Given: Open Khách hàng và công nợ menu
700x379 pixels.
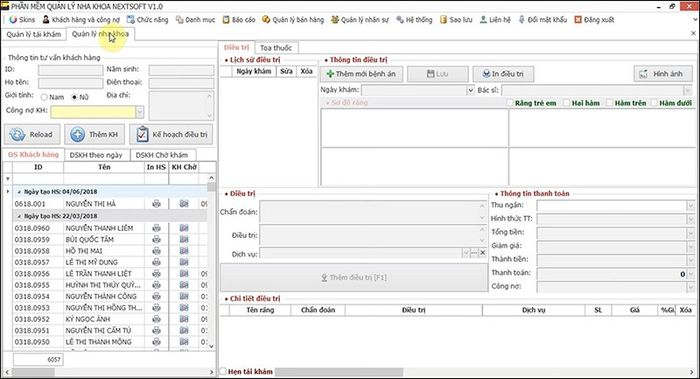Looking at the screenshot, I should (x=81, y=20).
